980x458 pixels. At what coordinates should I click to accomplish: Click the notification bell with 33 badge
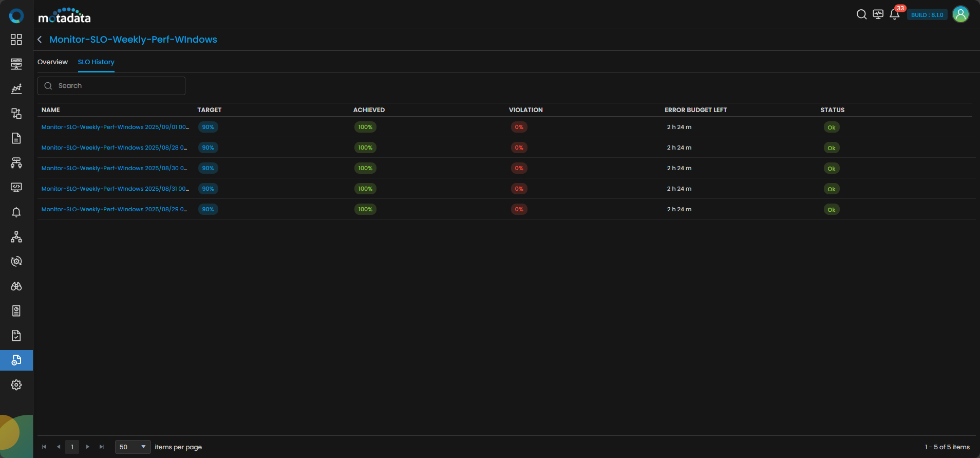tap(894, 14)
